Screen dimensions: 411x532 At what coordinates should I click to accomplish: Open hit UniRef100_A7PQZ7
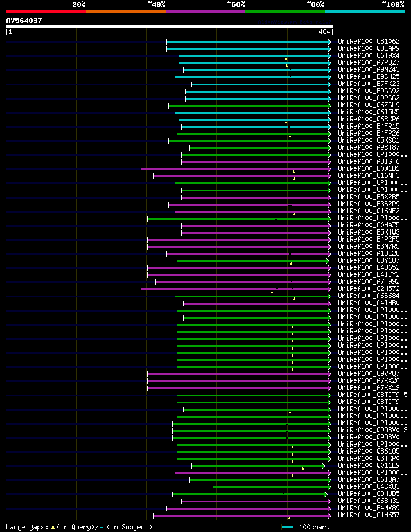click(x=369, y=62)
